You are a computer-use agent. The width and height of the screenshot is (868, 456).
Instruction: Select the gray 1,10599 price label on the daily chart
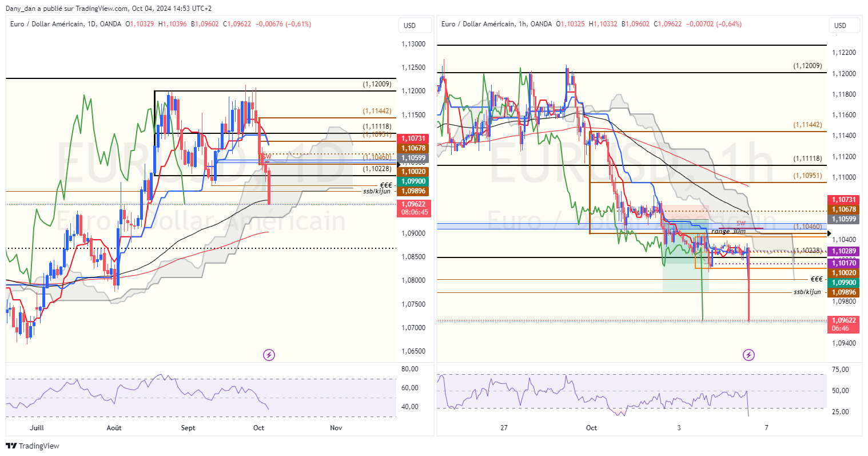[x=413, y=158]
